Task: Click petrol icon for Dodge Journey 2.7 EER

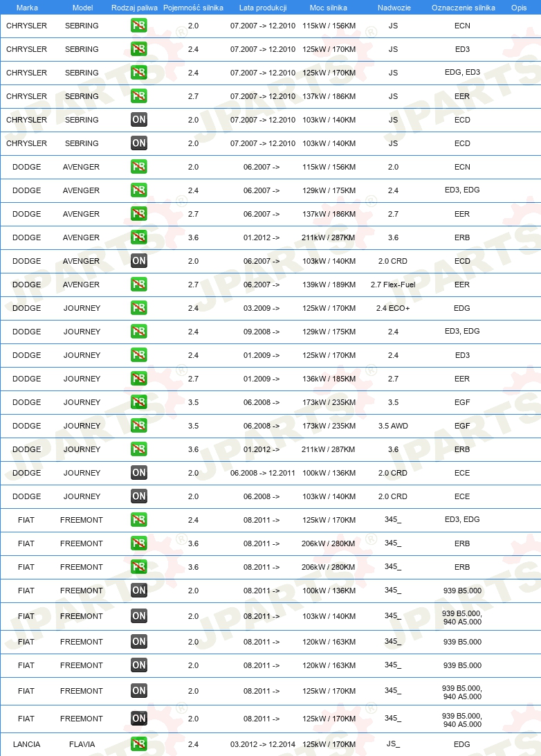Action: [139, 379]
